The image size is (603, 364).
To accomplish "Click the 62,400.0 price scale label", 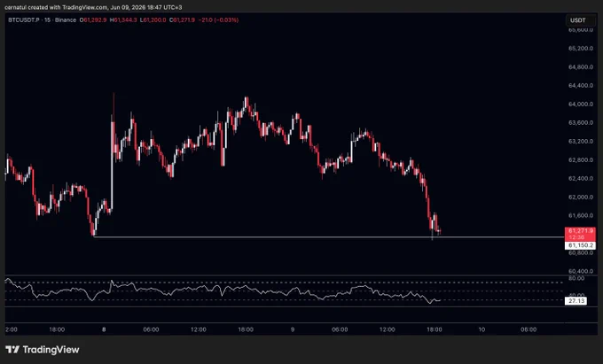I will click(x=581, y=178).
